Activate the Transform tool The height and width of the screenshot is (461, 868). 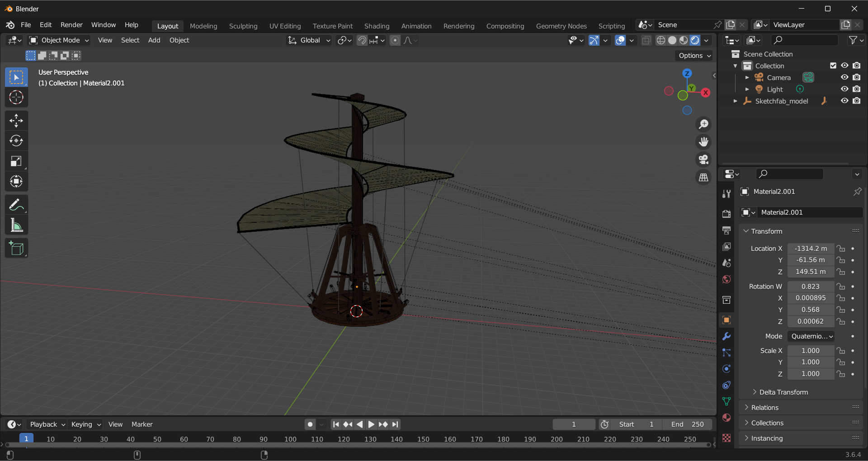click(x=16, y=181)
